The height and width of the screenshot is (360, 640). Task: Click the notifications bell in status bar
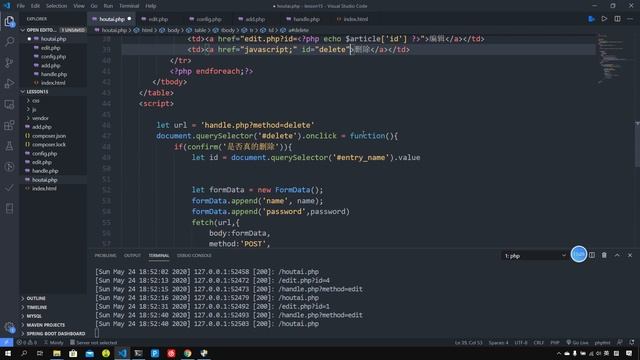(x=632, y=342)
